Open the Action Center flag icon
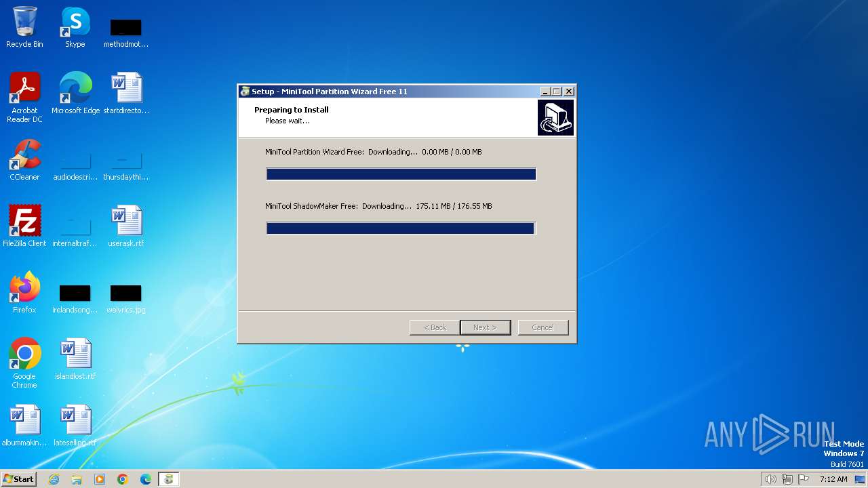Viewport: 868px width, 488px height. click(804, 479)
